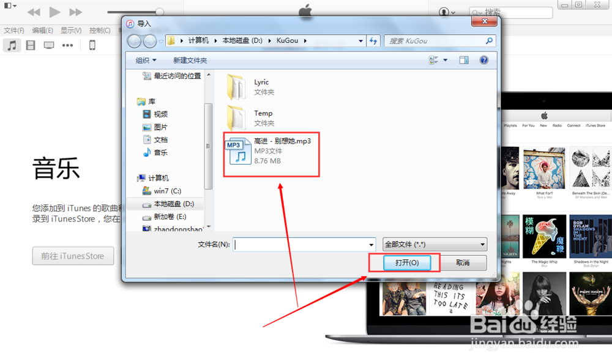612x364 pixels.
Task: Open the view options dropdown arrow
Action: click(x=446, y=60)
